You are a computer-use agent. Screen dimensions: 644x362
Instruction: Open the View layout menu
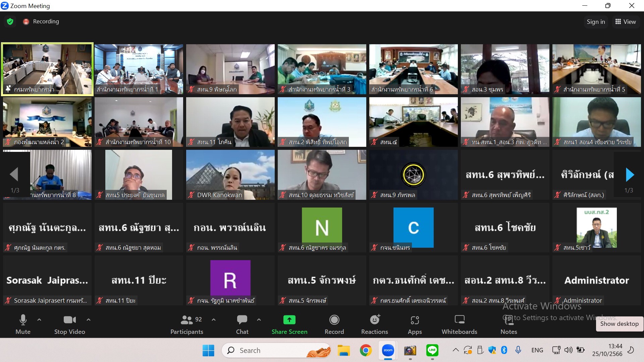pyautogui.click(x=626, y=22)
